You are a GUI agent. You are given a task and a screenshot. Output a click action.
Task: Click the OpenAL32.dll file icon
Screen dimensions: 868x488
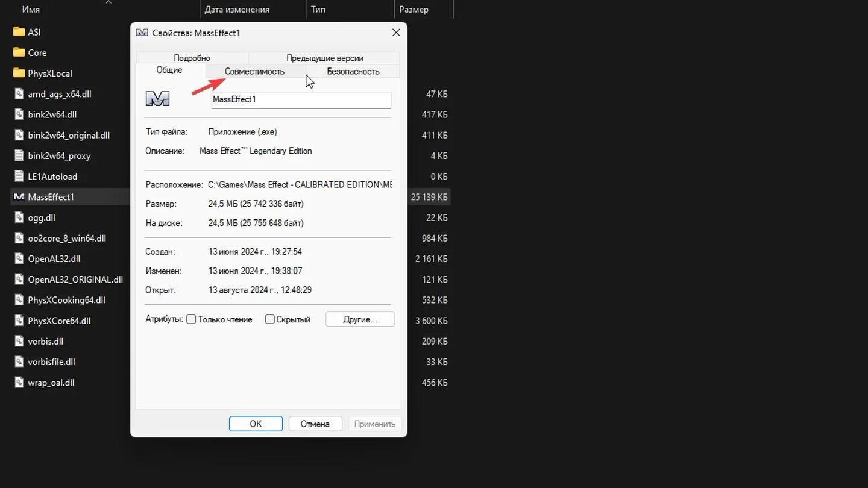click(x=19, y=258)
